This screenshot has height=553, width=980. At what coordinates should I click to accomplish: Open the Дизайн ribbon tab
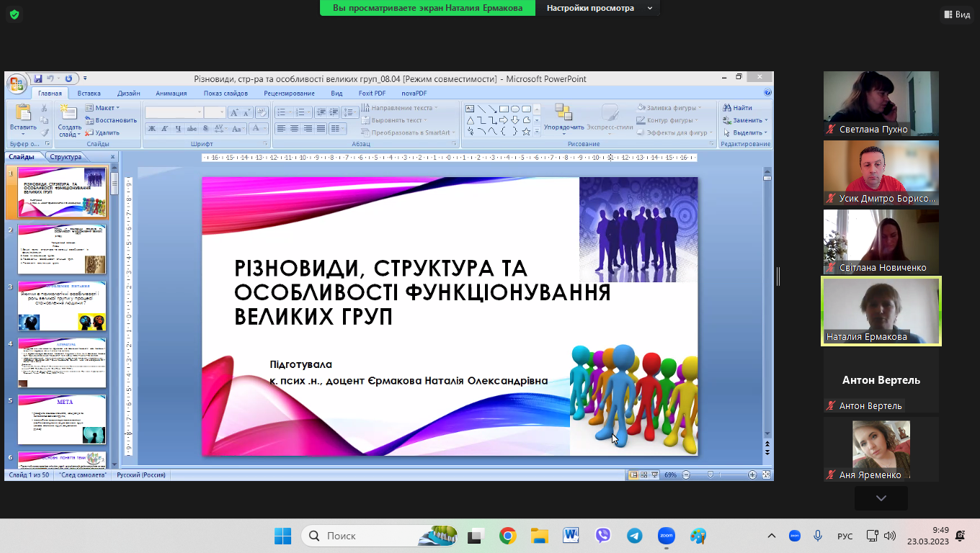click(128, 93)
